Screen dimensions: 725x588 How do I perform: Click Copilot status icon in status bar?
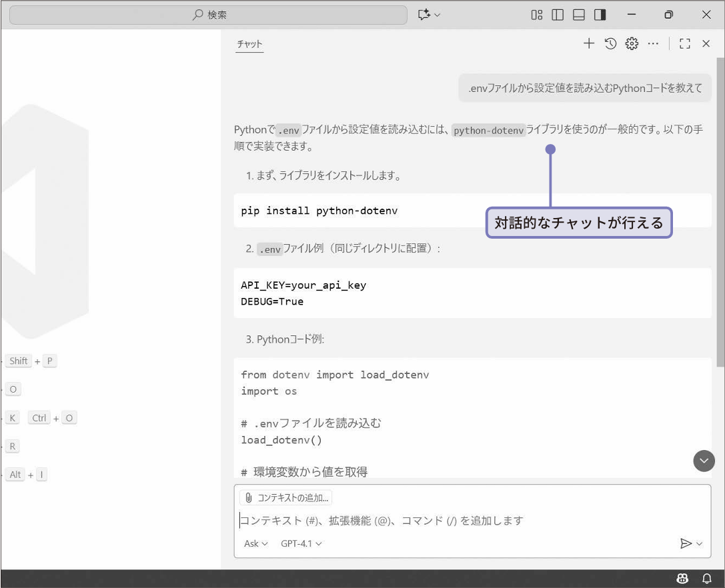pyautogui.click(x=682, y=578)
